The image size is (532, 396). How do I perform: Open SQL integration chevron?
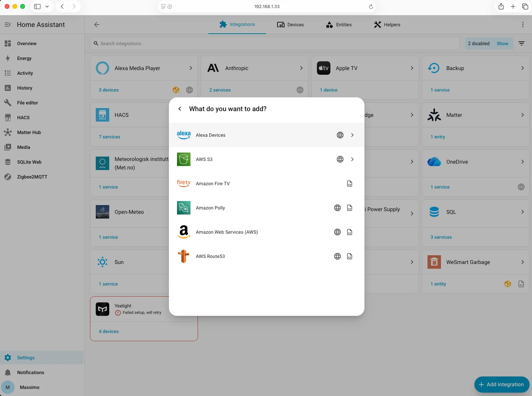(523, 212)
